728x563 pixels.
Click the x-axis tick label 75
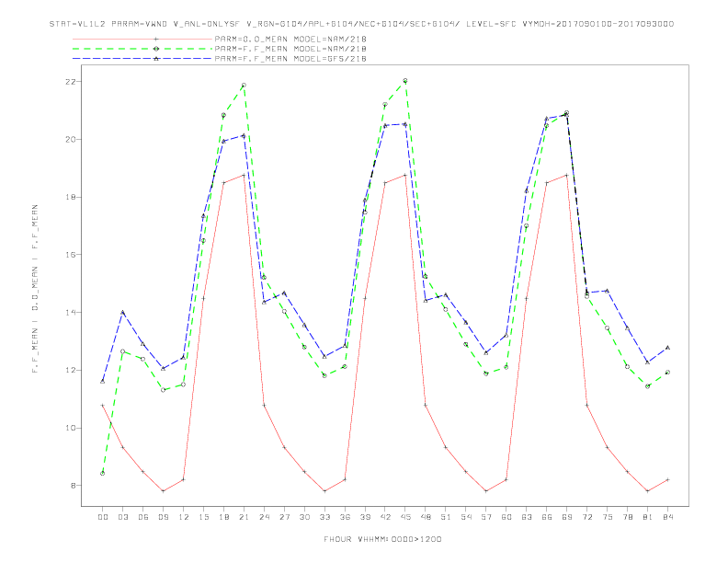click(x=608, y=517)
